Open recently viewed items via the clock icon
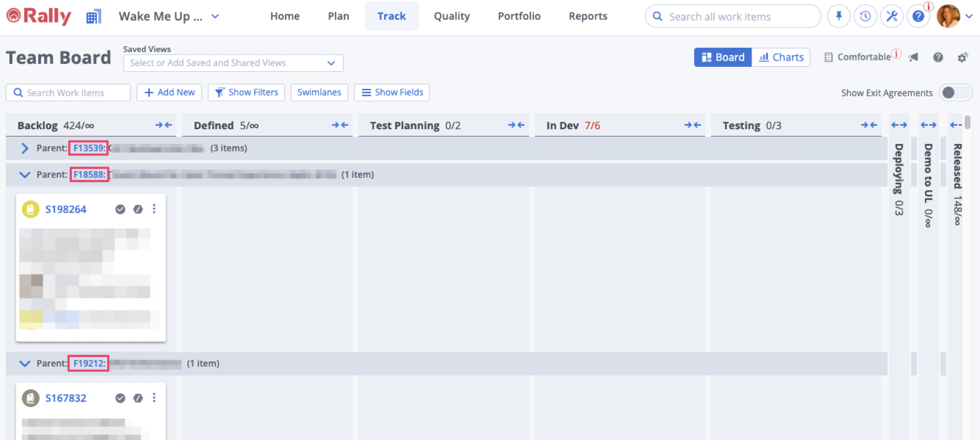This screenshot has height=440, width=980. (865, 16)
